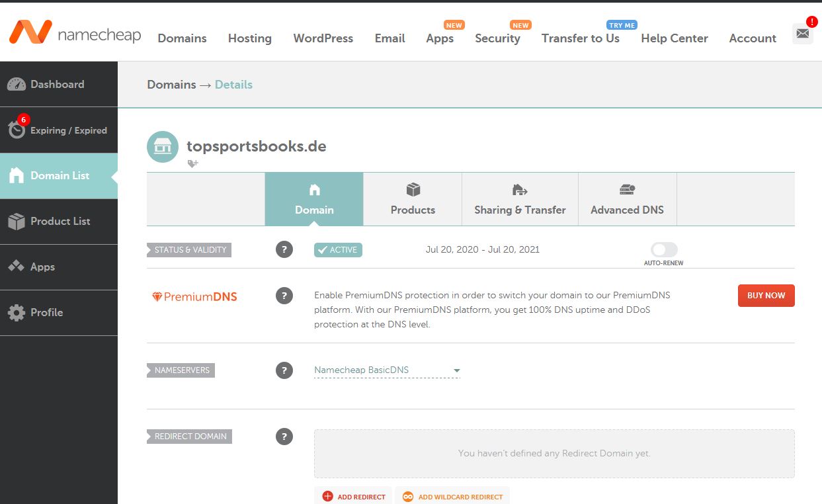The height and width of the screenshot is (504, 822).
Task: Click the help icon for Redirect Domain
Action: [x=284, y=437]
